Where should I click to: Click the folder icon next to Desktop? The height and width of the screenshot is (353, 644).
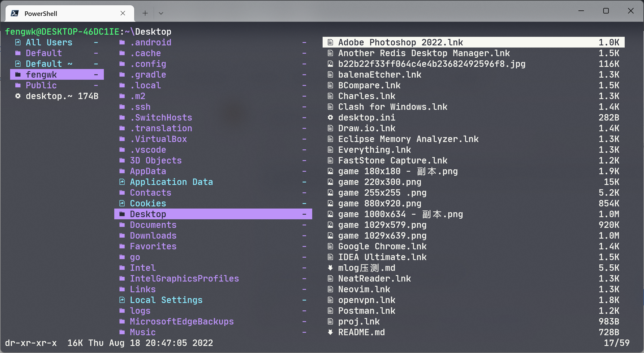(122, 214)
